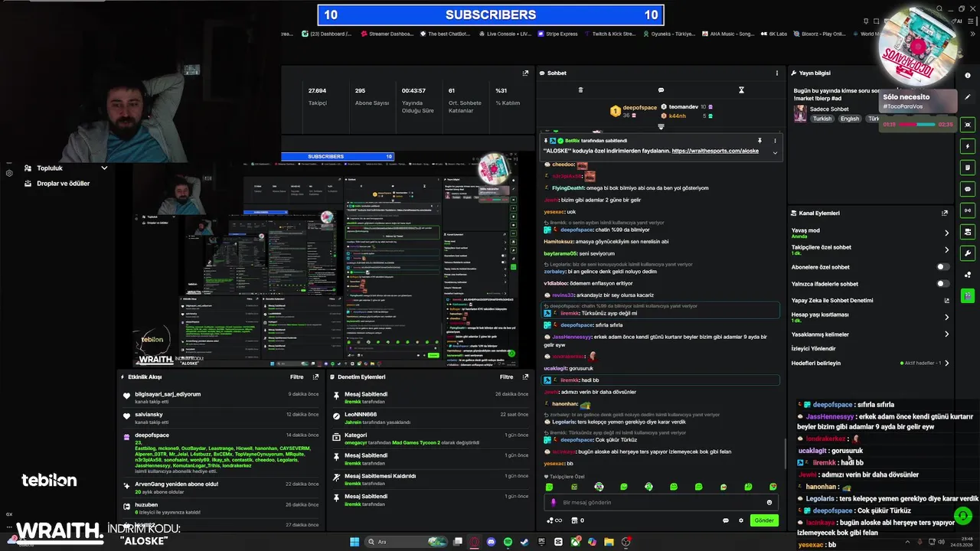Open Epic Games from the taskbar

click(x=541, y=542)
